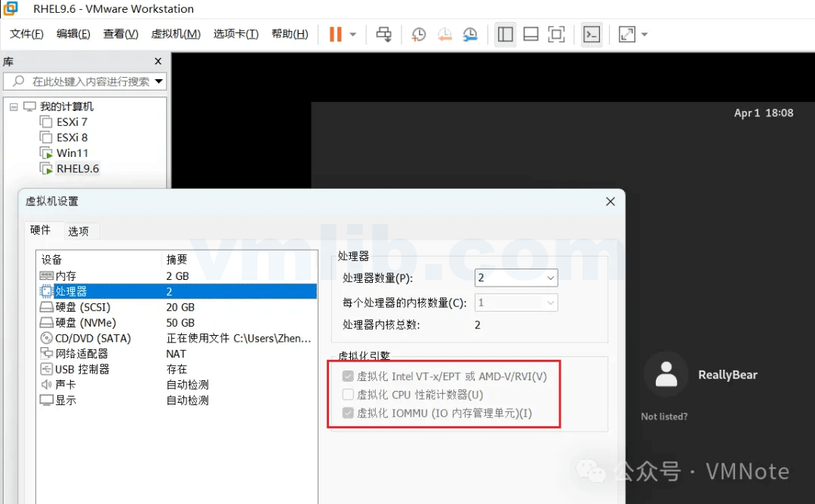
Task: Toggle the Intel VT-x/EPT virtualization checkbox
Action: point(348,376)
